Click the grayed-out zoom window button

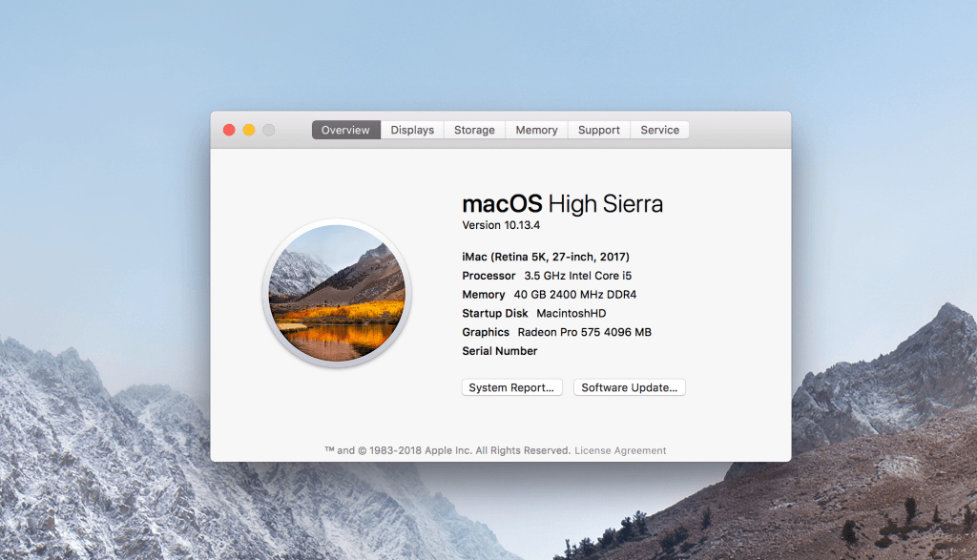tap(269, 130)
